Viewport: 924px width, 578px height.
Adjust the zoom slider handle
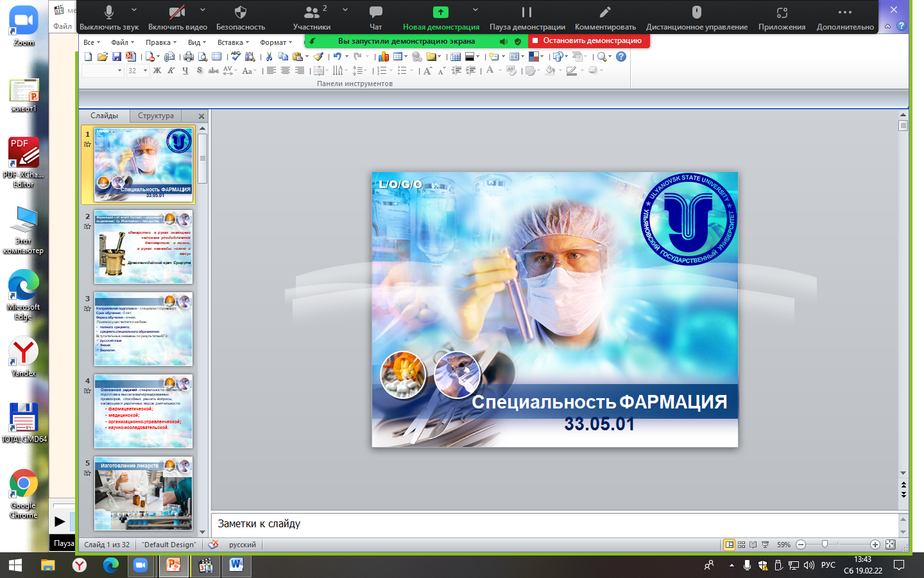click(x=825, y=545)
